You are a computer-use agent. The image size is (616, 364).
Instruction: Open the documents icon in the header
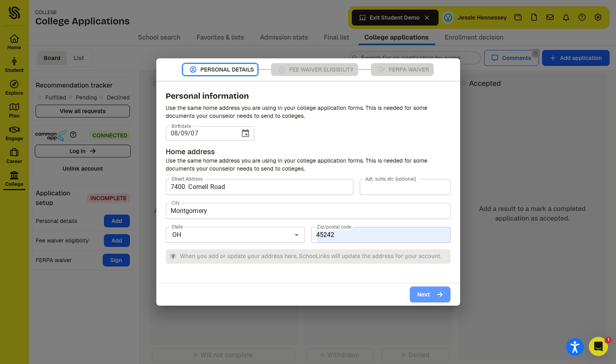534,17
